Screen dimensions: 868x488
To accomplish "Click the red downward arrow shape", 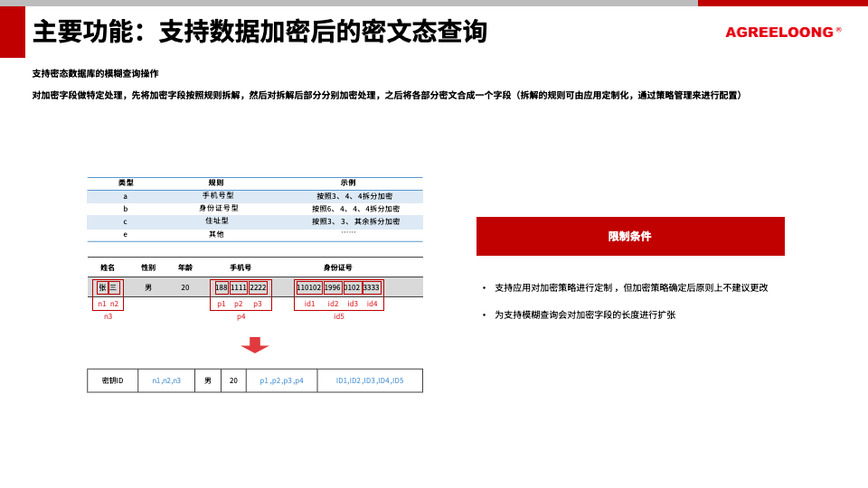I will (255, 344).
